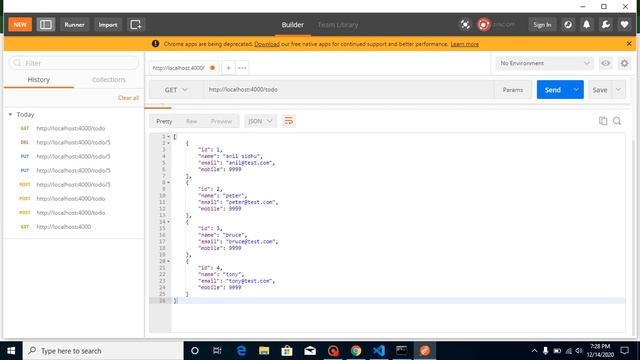The width and height of the screenshot is (640, 360).
Task: Collapse the Today history group
Action: click(10, 115)
